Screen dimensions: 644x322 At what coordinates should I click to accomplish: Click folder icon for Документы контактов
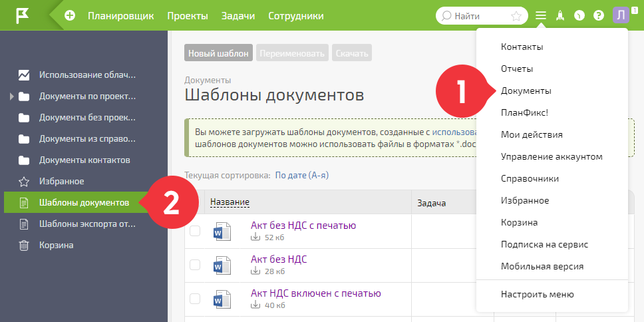(24, 160)
